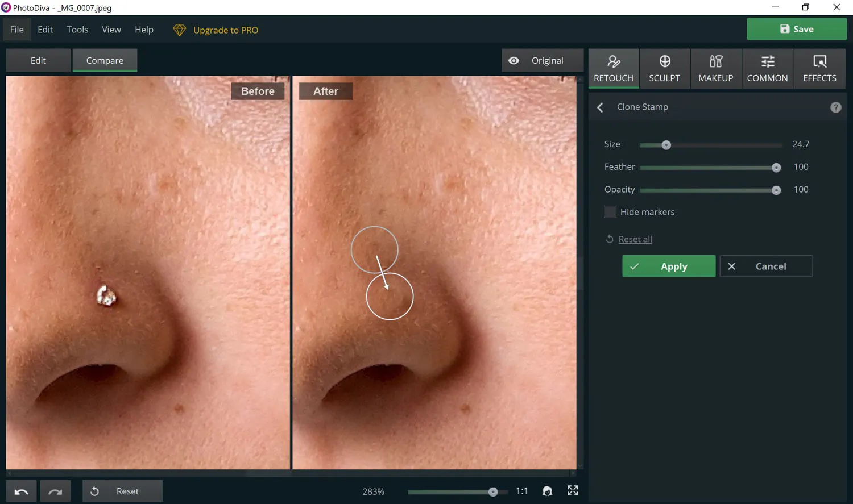Open the Tools menu
This screenshot has width=853, height=504.
77,30
